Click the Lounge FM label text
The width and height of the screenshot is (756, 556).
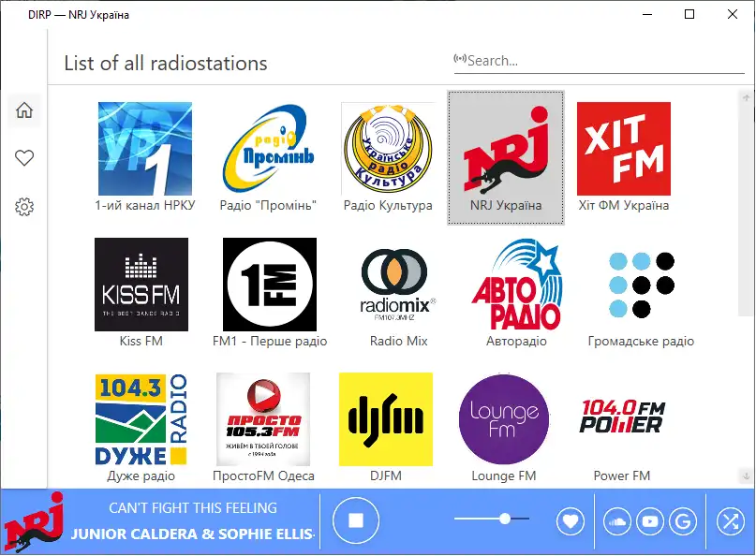click(504, 476)
